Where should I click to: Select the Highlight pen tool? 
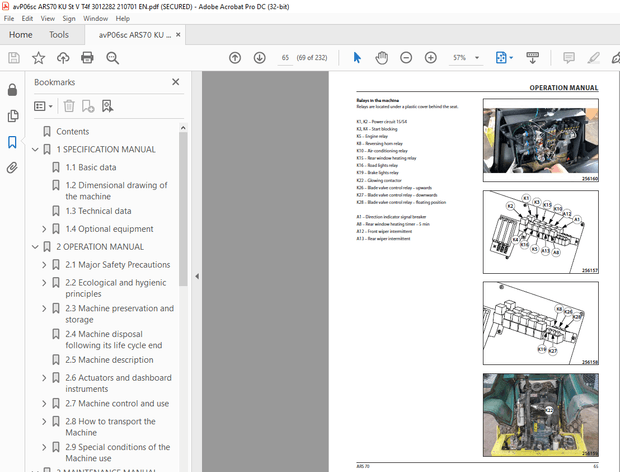coord(593,58)
